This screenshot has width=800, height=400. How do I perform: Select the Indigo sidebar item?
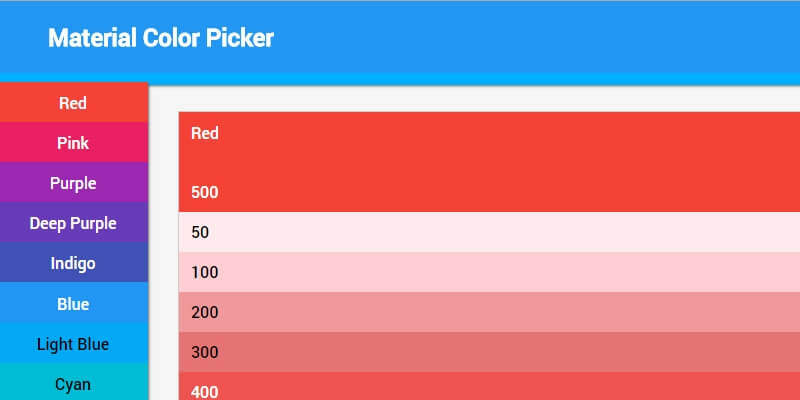point(73,263)
